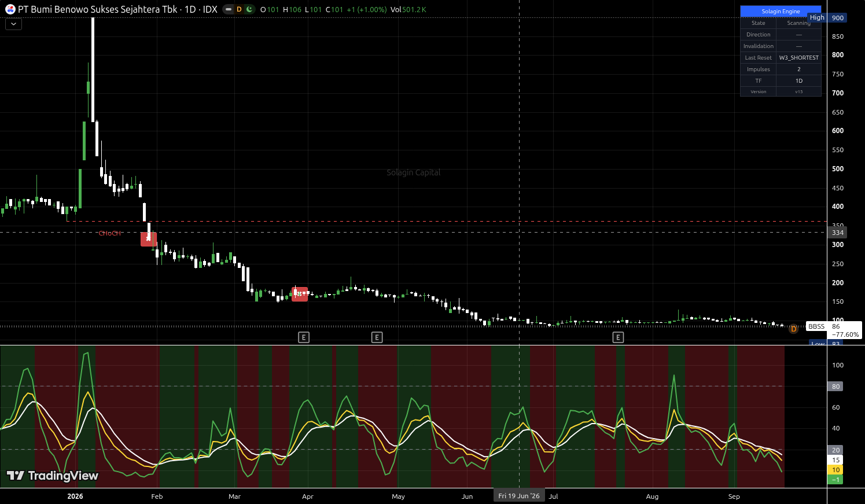The height and width of the screenshot is (504, 865).
Task: Click the red CHoCH signal box on chart
Action: [149, 238]
